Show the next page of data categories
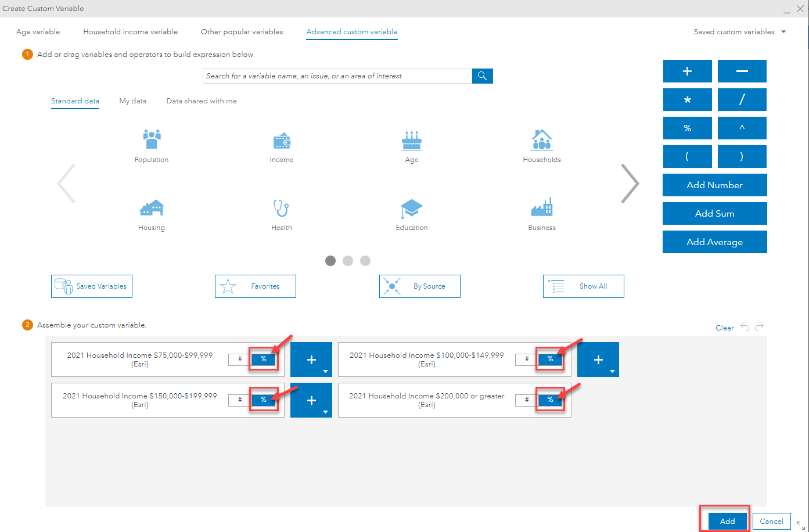The image size is (809, 532). click(630, 183)
